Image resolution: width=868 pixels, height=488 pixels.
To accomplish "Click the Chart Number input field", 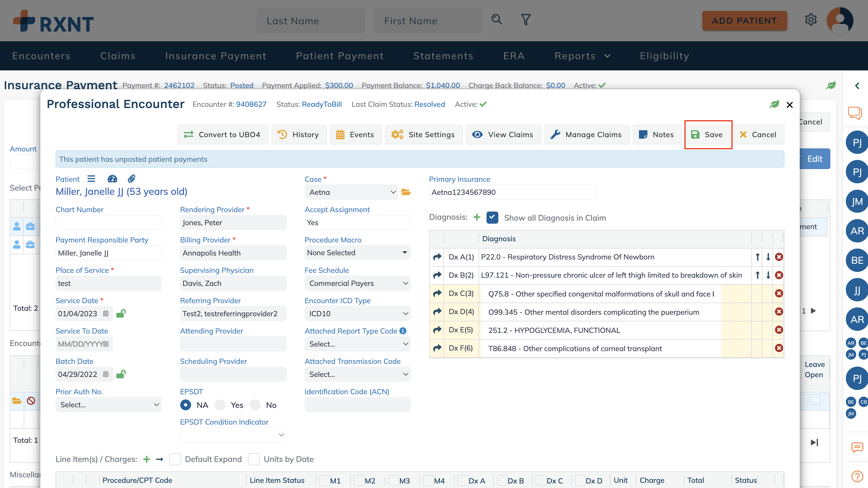I will (x=109, y=222).
